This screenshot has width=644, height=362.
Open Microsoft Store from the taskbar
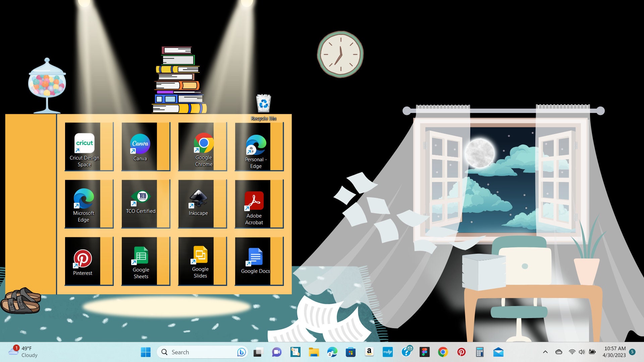(351, 352)
